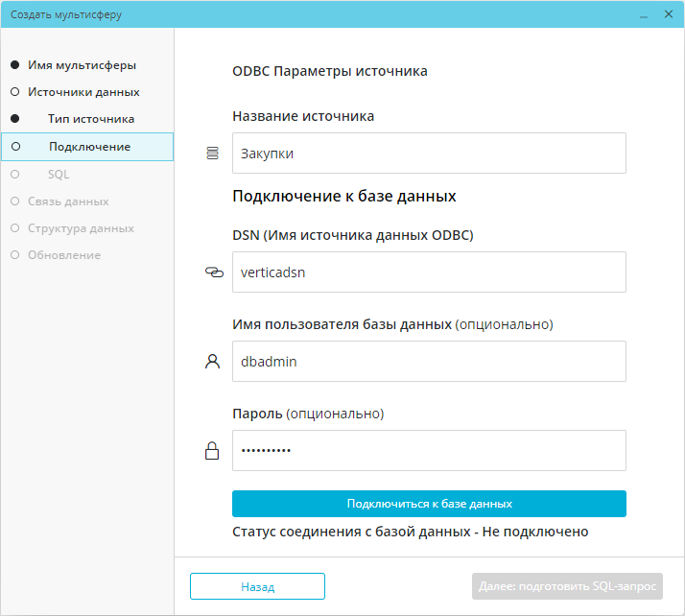Click the label 'DSN (Имя источника данных ODBC)'
Viewport: 685px width, 616px height.
(x=353, y=235)
